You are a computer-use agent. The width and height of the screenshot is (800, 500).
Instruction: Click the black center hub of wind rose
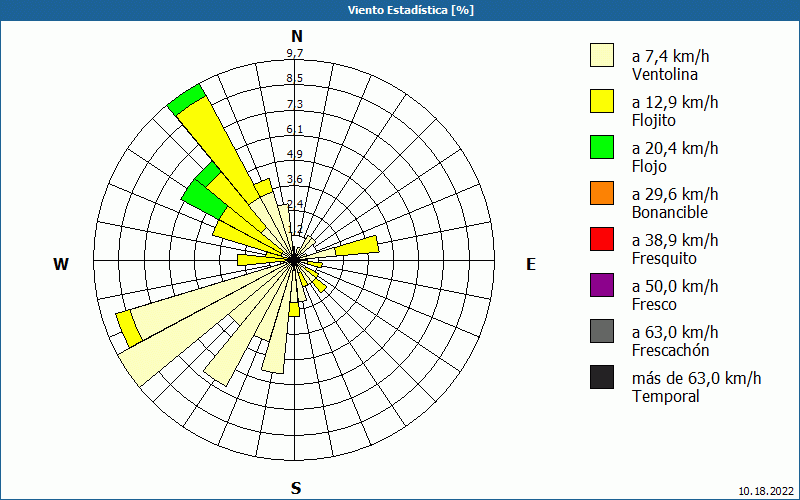point(293,260)
